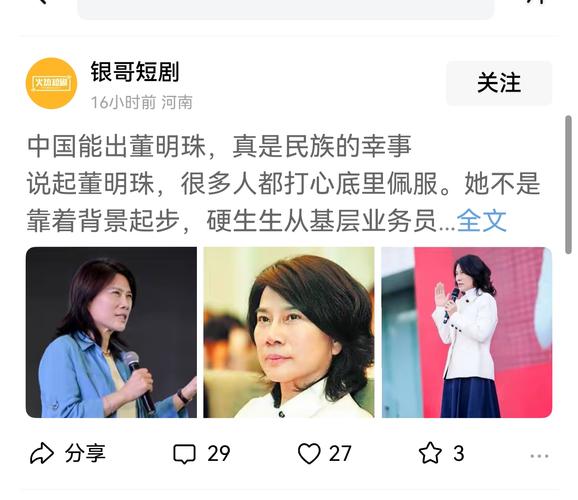Click the comment count 29
This screenshot has width=578, height=500.
tap(219, 454)
